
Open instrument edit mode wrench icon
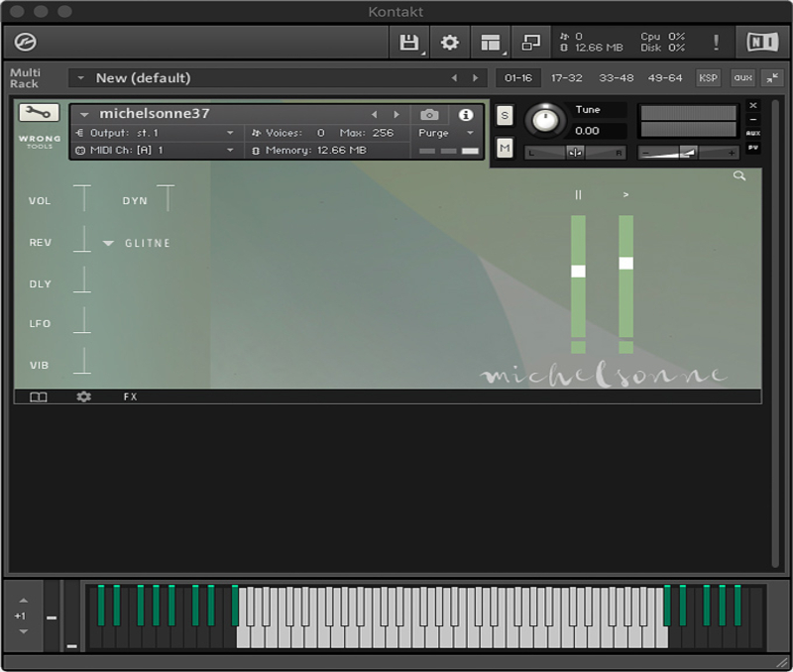click(39, 112)
